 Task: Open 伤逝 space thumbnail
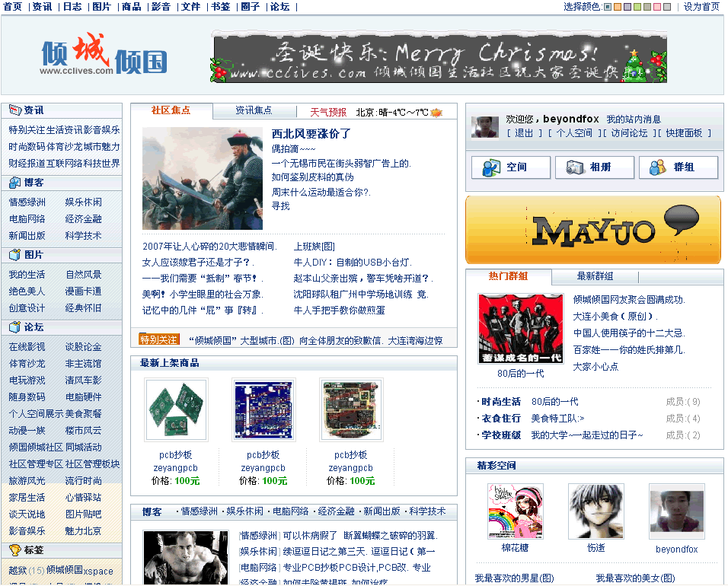[x=596, y=511]
